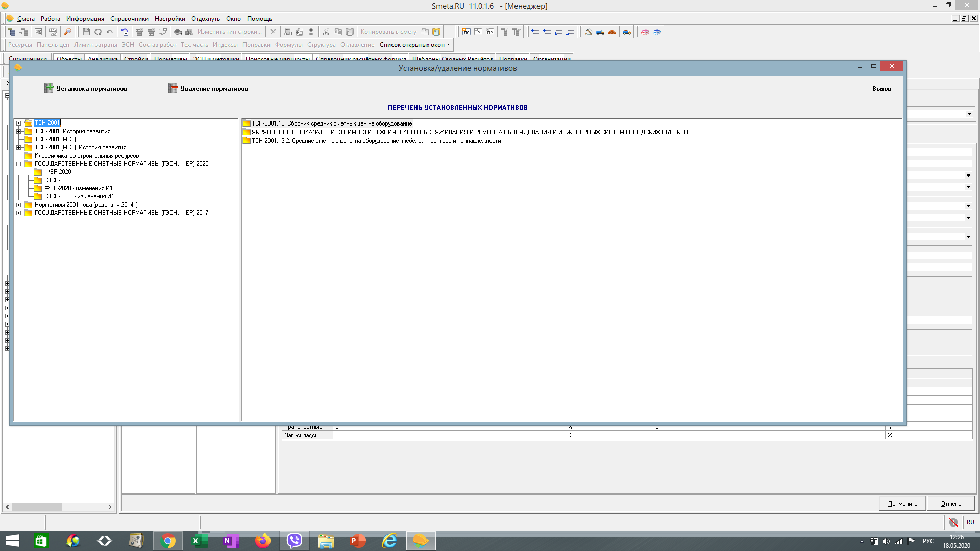This screenshot has height=551, width=980.
Task: Open the lowest dropdown arrow in right background panel
Action: tap(968, 237)
